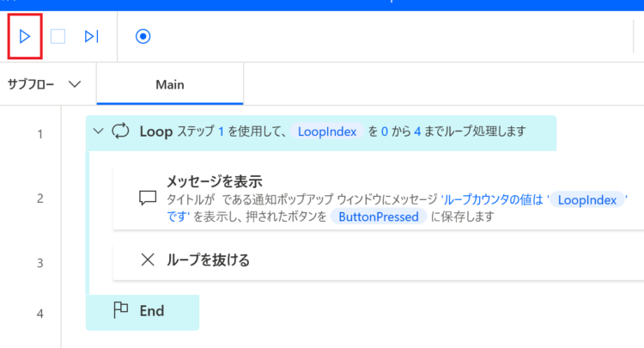Run the next action step
The height and width of the screenshot is (348, 644).
click(x=91, y=37)
